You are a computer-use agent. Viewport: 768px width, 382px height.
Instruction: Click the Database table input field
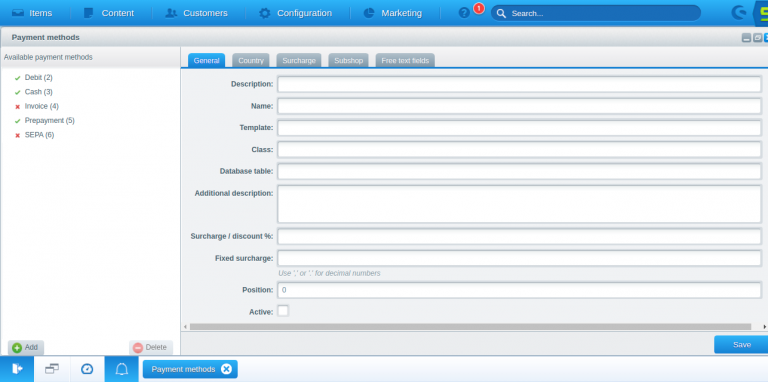click(519, 171)
